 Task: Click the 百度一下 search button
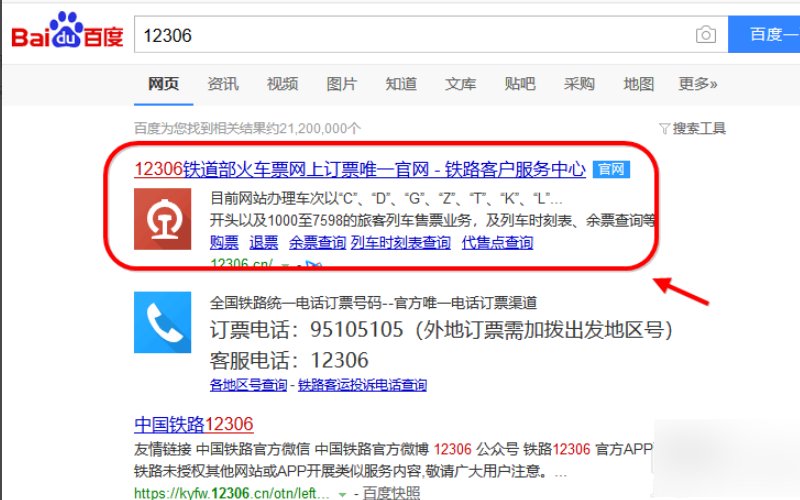point(764,34)
